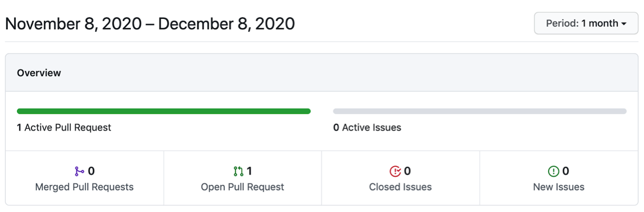Open the Open Pull Request link
The image size is (644, 212).
[x=242, y=187]
